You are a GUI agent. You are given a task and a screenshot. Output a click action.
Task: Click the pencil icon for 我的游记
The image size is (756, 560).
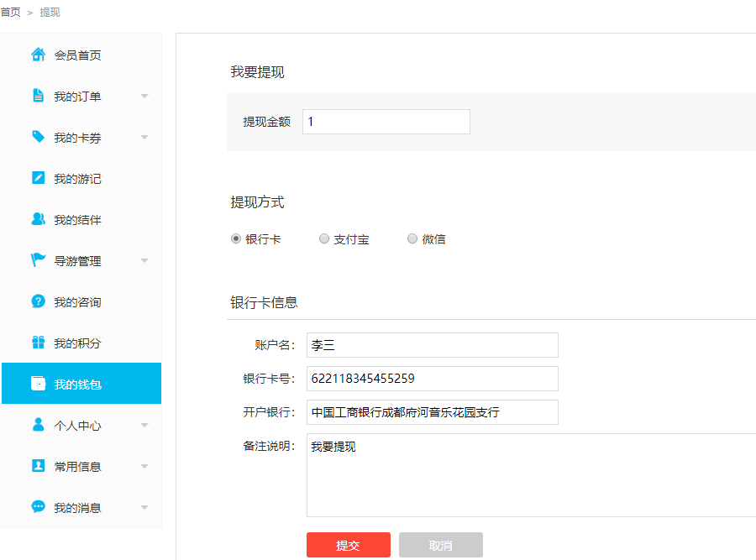[x=38, y=178]
